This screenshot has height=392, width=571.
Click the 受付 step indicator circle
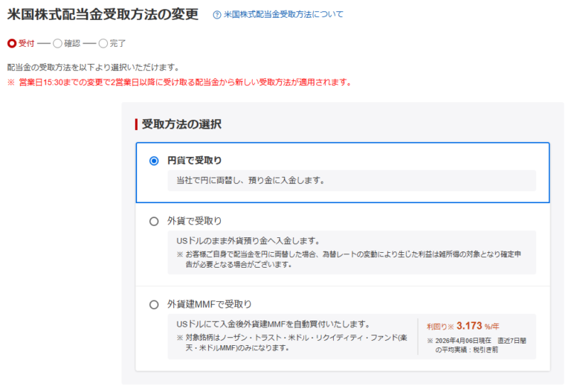[x=11, y=44]
